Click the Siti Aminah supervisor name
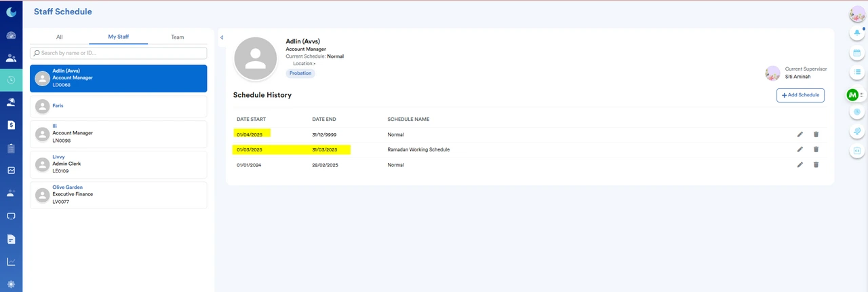This screenshot has height=292, width=868. [x=797, y=77]
